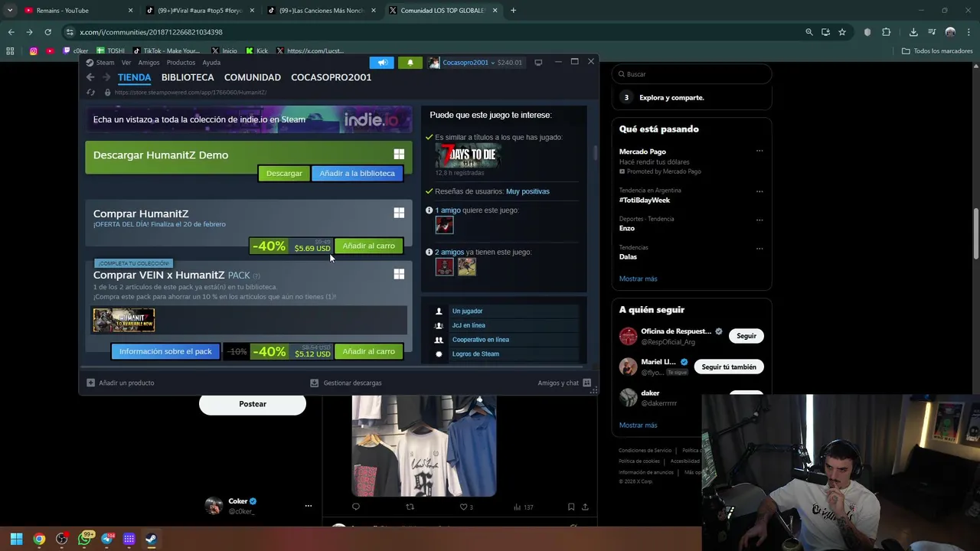Follow Oficina de Respuesta account
The width and height of the screenshot is (980, 551).
pyautogui.click(x=746, y=336)
